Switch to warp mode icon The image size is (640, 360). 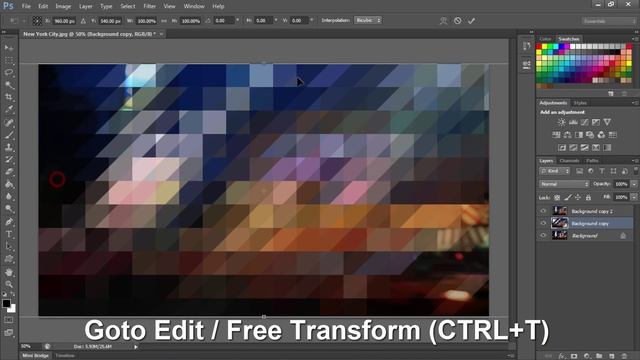(443, 20)
